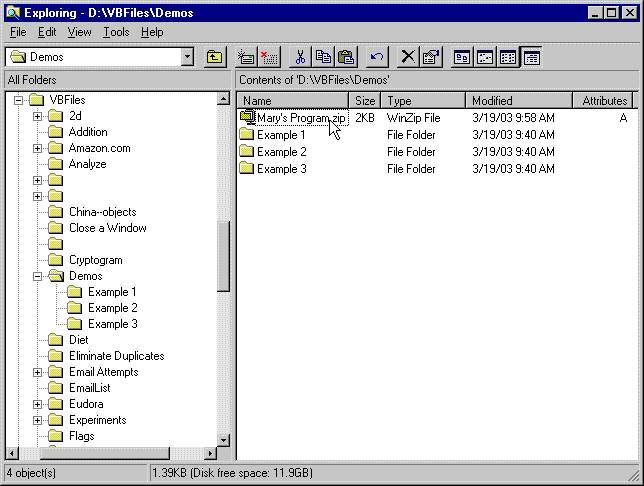The image size is (644, 486).
Task: Click the tree scroll down arrow
Action: click(223, 440)
